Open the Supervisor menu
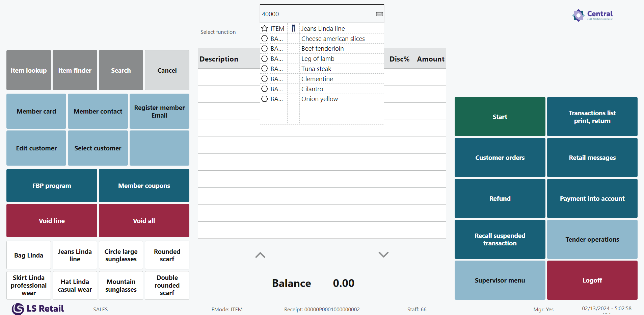 (500, 280)
